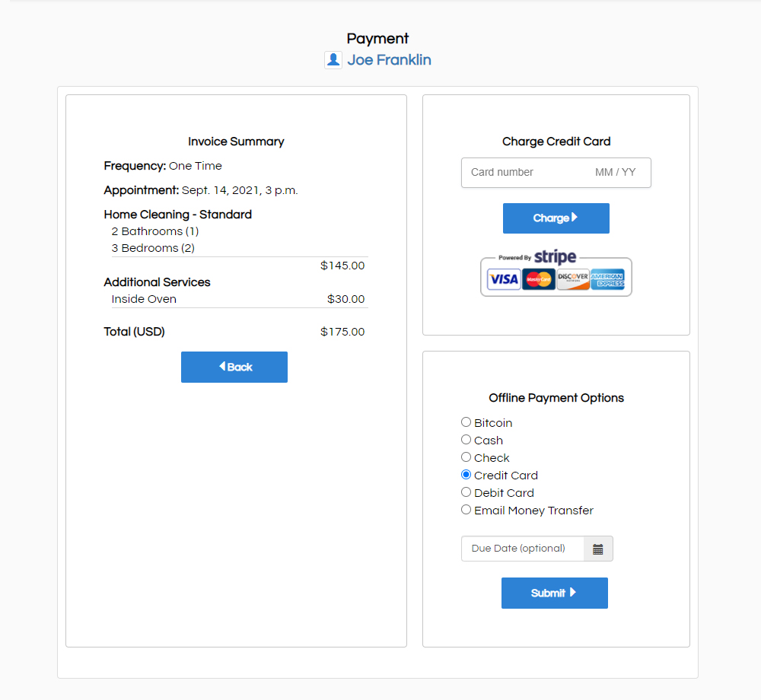The image size is (761, 700).
Task: Choose Check as offline payment
Action: click(466, 457)
